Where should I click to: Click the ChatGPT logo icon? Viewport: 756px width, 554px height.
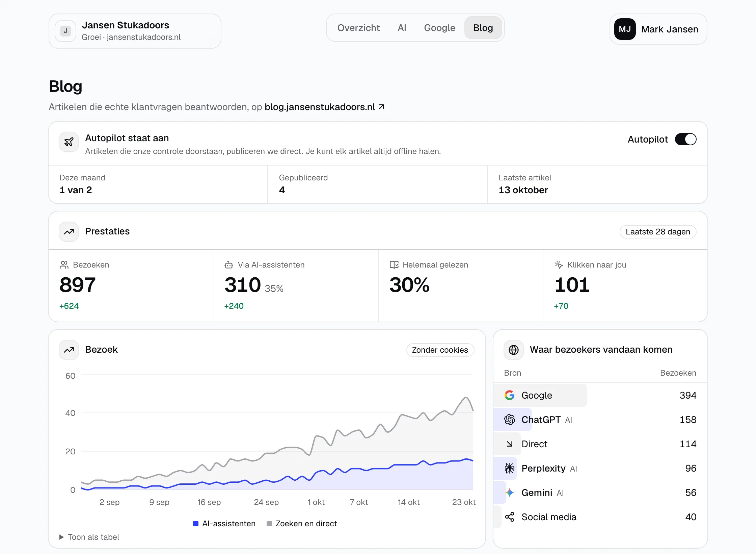pos(510,420)
